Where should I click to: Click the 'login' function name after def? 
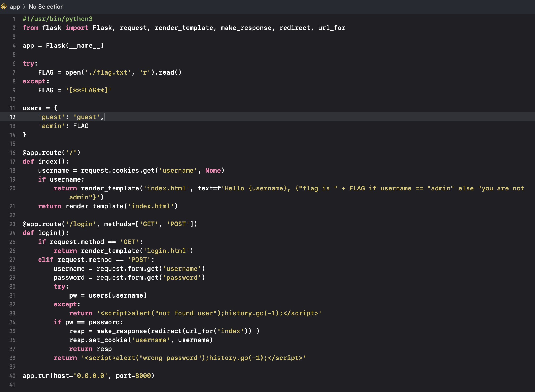(x=47, y=233)
